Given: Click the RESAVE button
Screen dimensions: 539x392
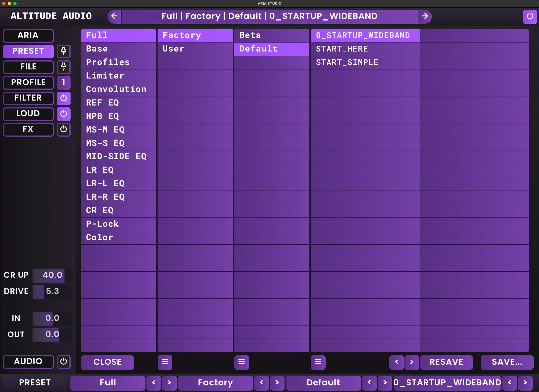Looking at the screenshot, I should tap(446, 362).
